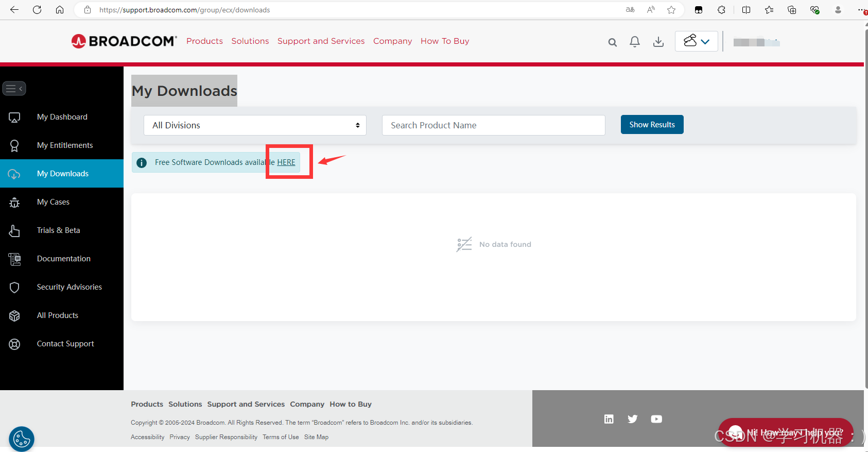
Task: Open the favorites list icon
Action: (769, 10)
